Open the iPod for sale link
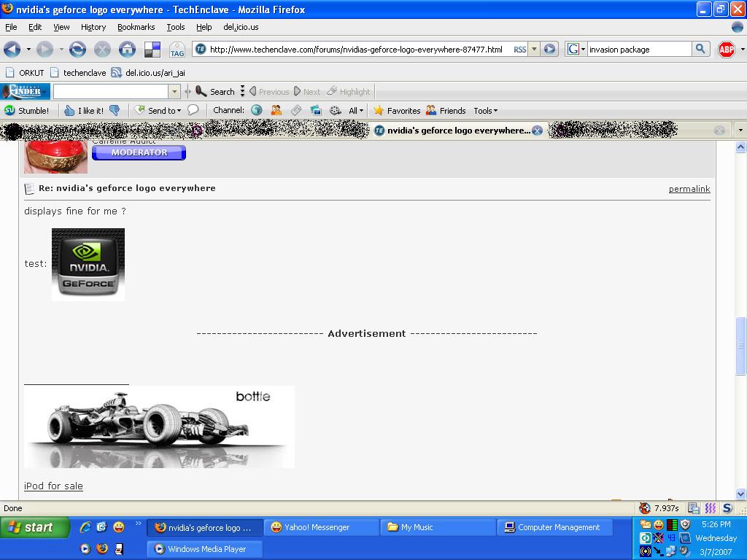Screen dimensions: 747x560 click(x=53, y=486)
